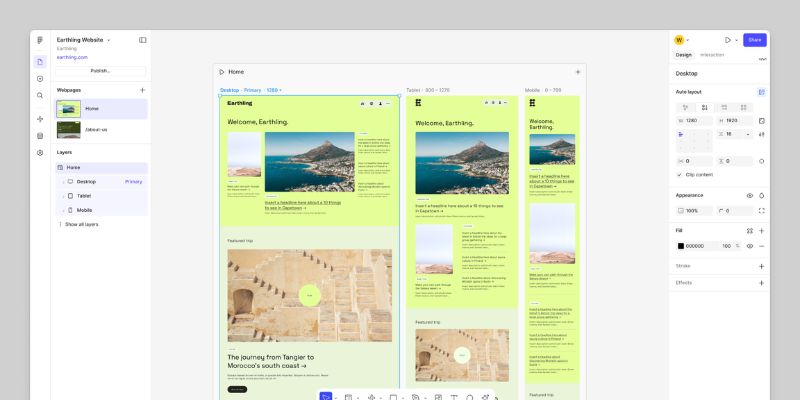Click the preview play icon in top bar
Viewport: 800px width, 400px height.
pyautogui.click(x=727, y=40)
